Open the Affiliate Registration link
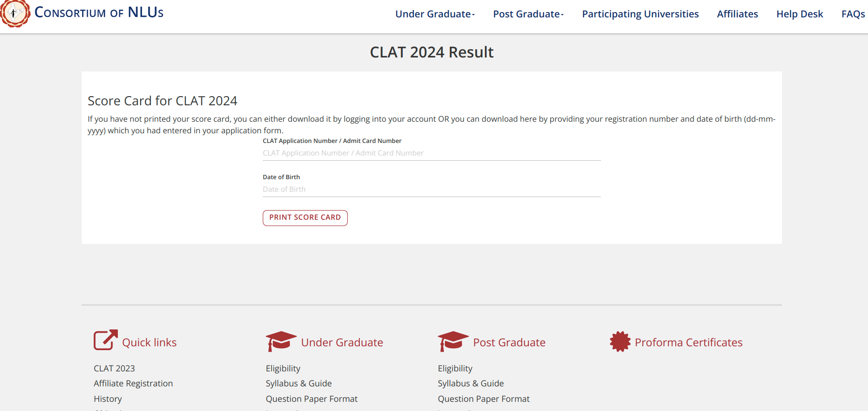Image resolution: width=868 pixels, height=411 pixels. 133,383
